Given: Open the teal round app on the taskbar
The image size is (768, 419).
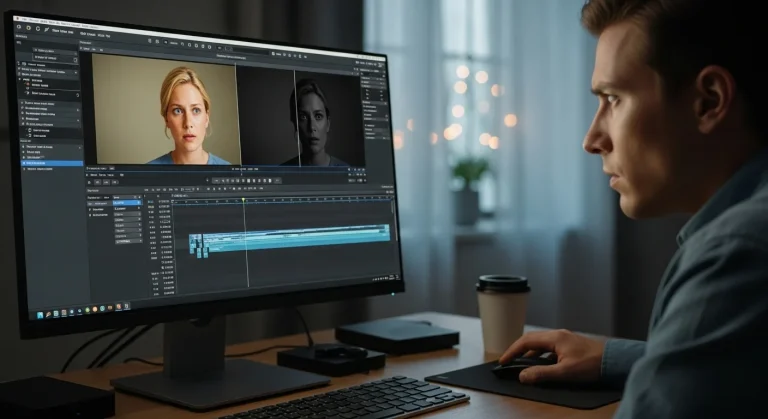Looking at the screenshot, I should coord(102,308).
